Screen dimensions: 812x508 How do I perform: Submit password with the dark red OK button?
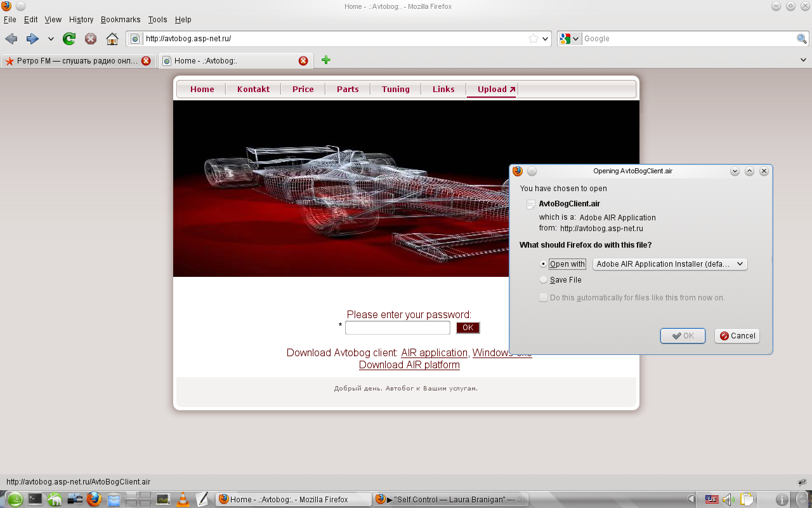(468, 328)
